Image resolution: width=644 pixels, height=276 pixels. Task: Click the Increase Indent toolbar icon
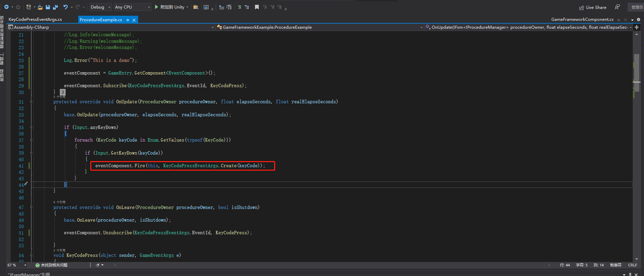(x=229, y=7)
